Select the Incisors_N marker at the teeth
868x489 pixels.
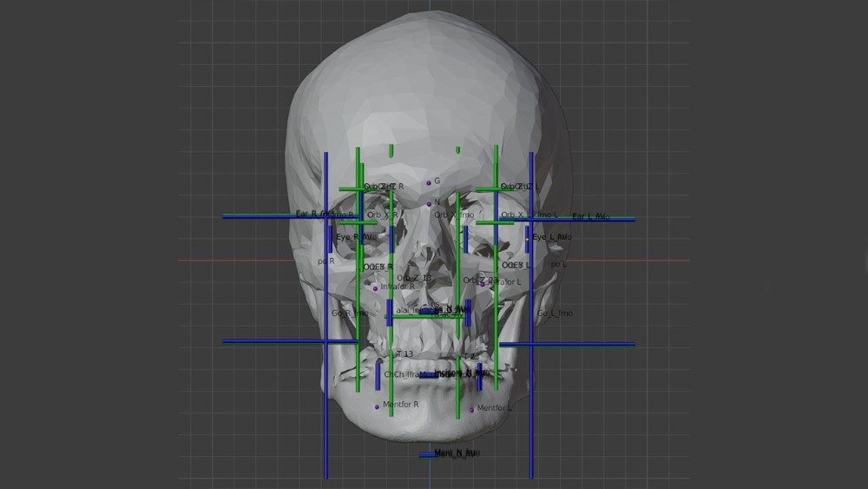(x=453, y=373)
